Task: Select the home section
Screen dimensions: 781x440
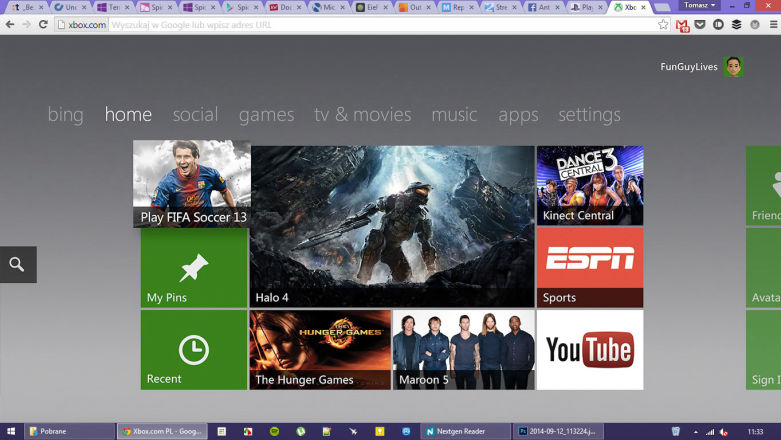Action: (x=128, y=115)
